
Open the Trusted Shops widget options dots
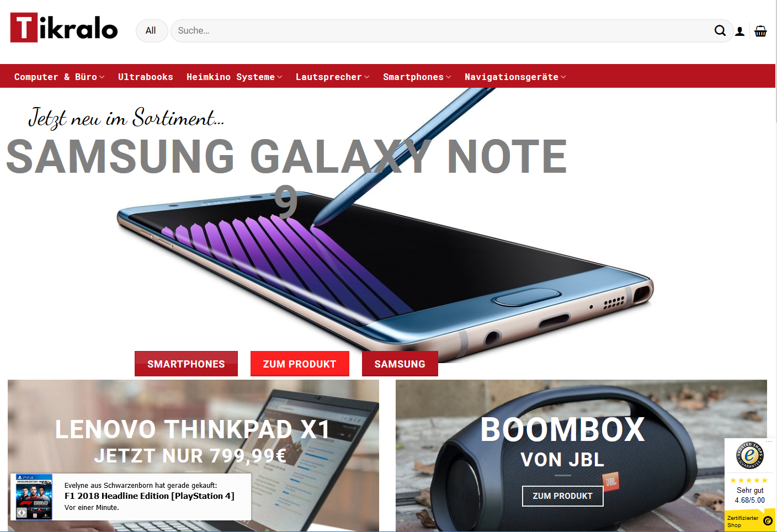point(769,441)
